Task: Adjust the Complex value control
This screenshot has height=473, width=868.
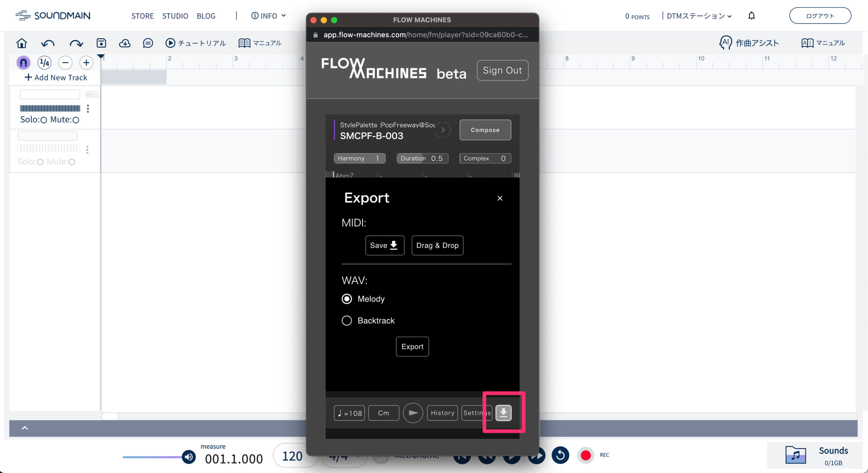Action: pos(485,158)
